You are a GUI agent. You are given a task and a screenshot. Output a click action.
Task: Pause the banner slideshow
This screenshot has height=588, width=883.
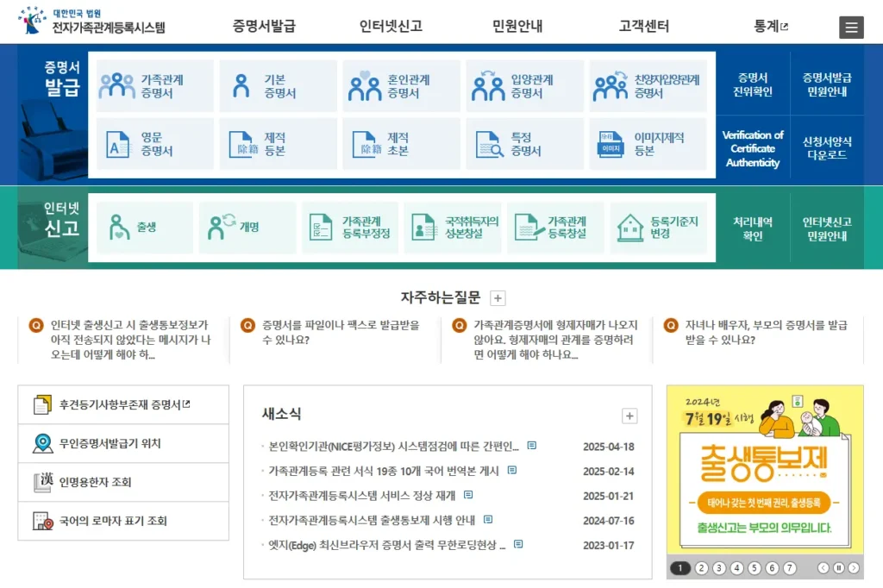pos(838,568)
